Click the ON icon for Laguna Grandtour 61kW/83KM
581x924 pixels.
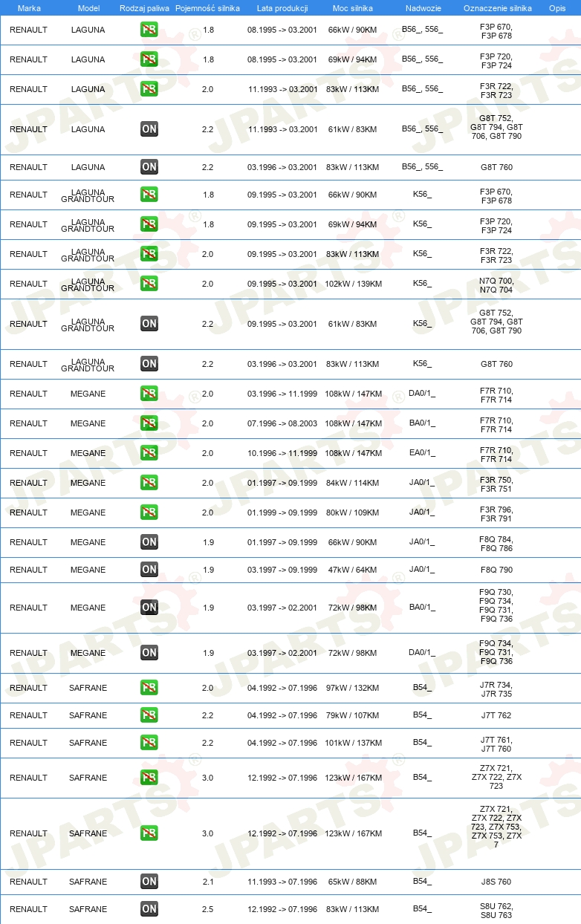[149, 324]
